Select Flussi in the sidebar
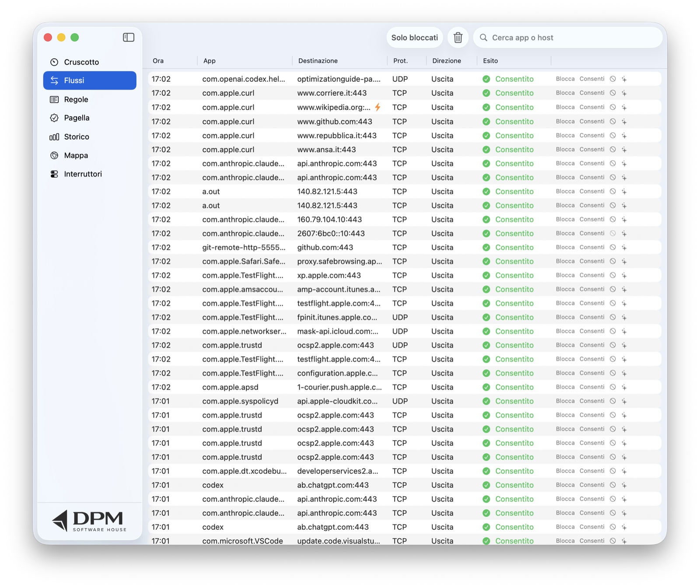The height and width of the screenshot is (588, 700). point(90,80)
